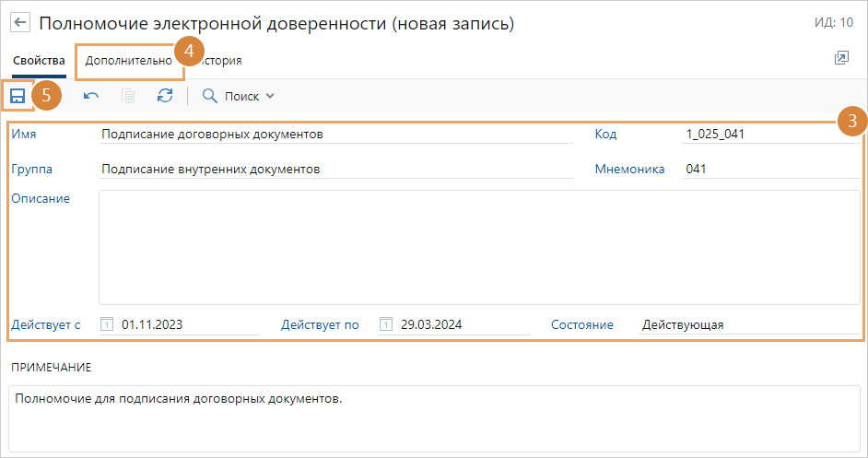Switch to the Свойства tab
Image resolution: width=868 pixels, height=458 pixels.
click(39, 61)
